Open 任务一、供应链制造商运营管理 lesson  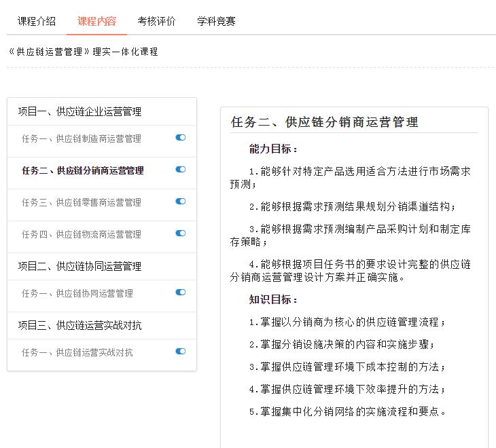pos(82,138)
